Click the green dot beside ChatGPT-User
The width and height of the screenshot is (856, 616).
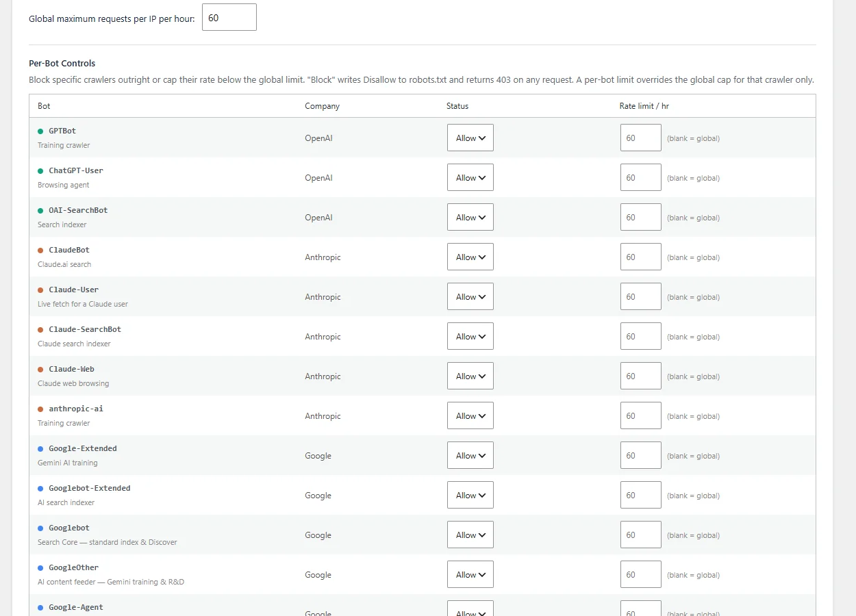[x=40, y=171]
